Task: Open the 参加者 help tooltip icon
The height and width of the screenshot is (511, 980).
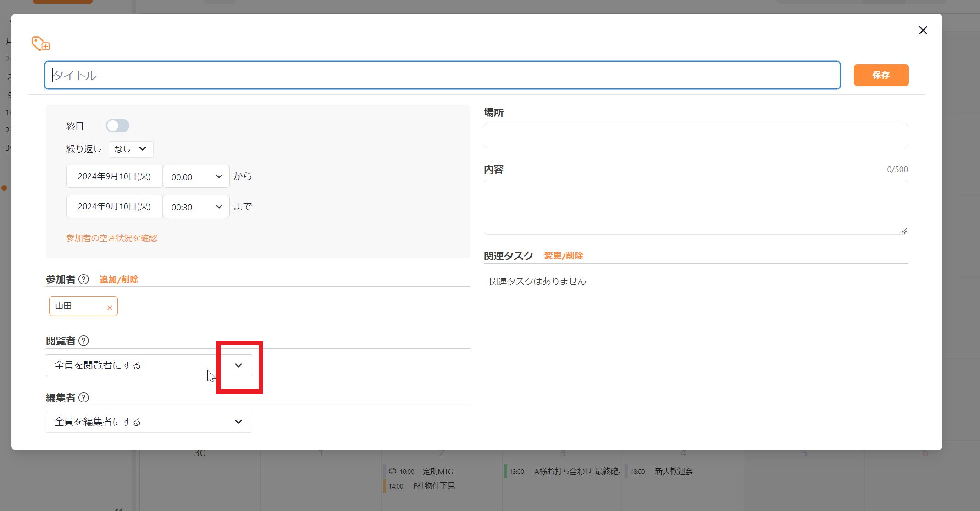Action: coord(84,279)
